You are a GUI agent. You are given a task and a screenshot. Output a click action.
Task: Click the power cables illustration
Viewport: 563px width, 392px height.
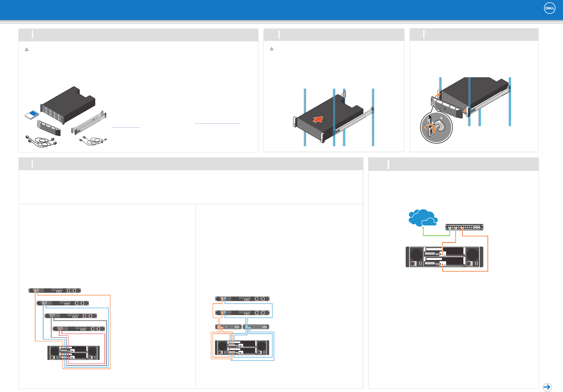click(x=41, y=141)
